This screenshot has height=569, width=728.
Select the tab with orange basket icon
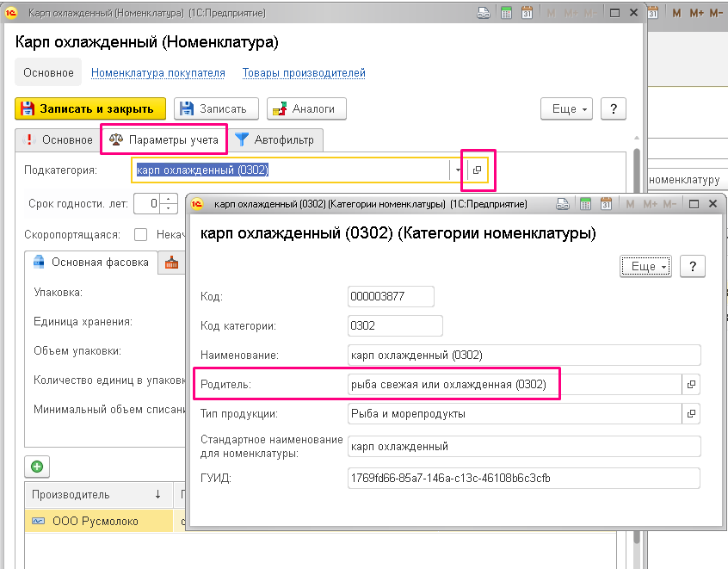(x=171, y=263)
